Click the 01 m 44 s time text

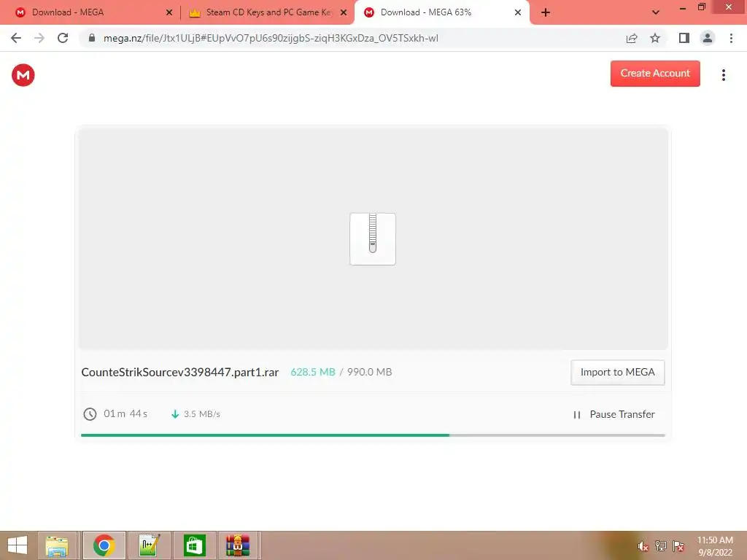[125, 414]
